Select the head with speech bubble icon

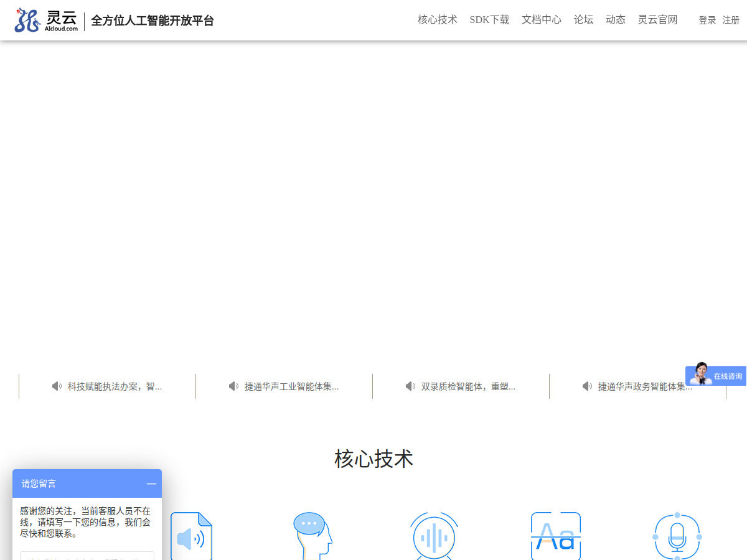coord(312,536)
